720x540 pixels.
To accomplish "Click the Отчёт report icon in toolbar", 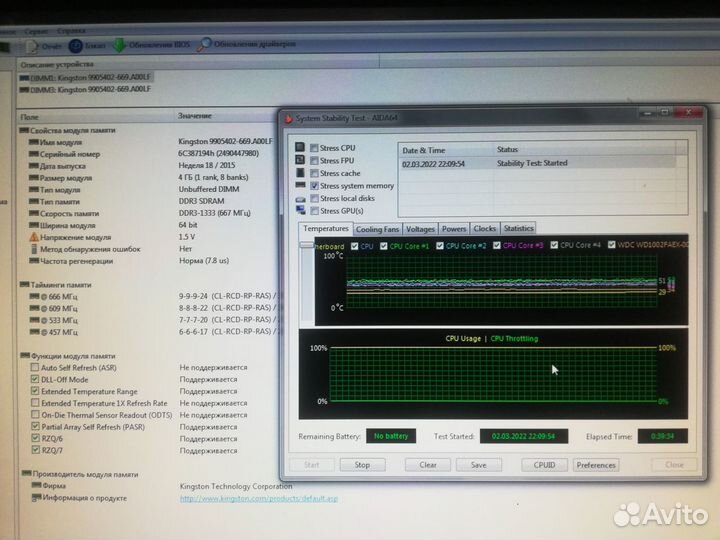I will pyautogui.click(x=31, y=46).
